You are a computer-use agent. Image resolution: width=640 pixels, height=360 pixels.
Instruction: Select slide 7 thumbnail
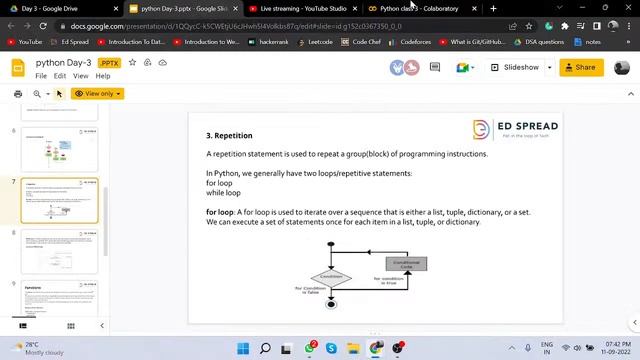click(60, 200)
